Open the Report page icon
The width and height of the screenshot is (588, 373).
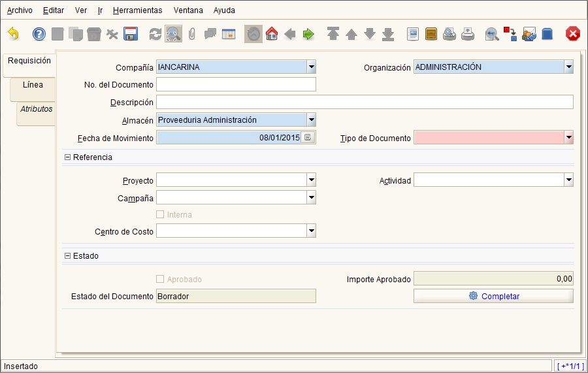(413, 34)
